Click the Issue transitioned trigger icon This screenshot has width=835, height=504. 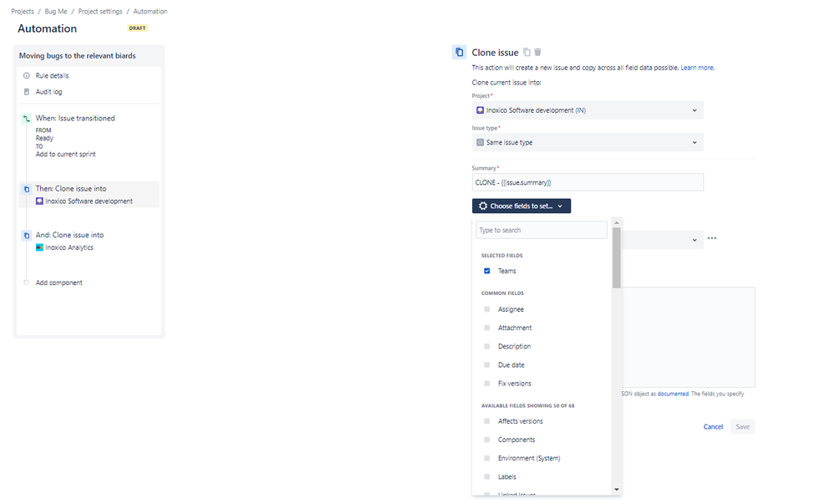click(26, 119)
